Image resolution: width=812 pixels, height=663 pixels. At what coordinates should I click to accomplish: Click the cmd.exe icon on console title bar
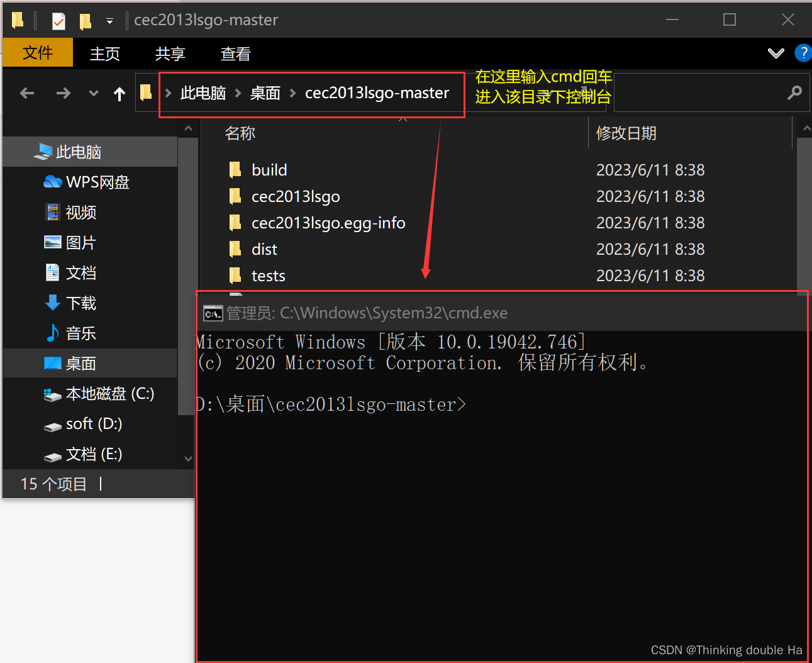tap(213, 313)
